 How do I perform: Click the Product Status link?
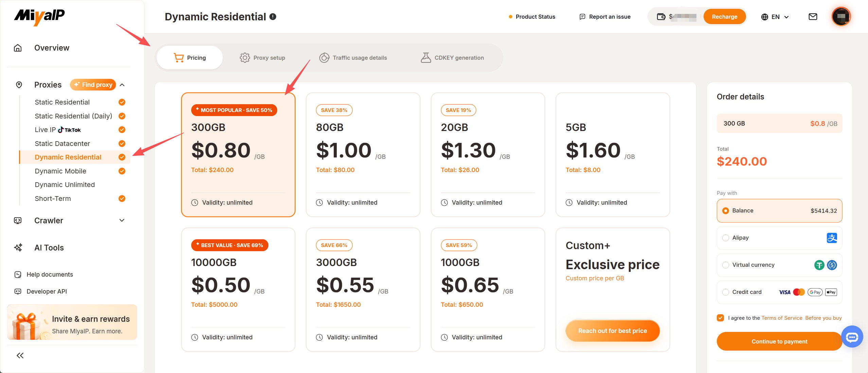[532, 17]
